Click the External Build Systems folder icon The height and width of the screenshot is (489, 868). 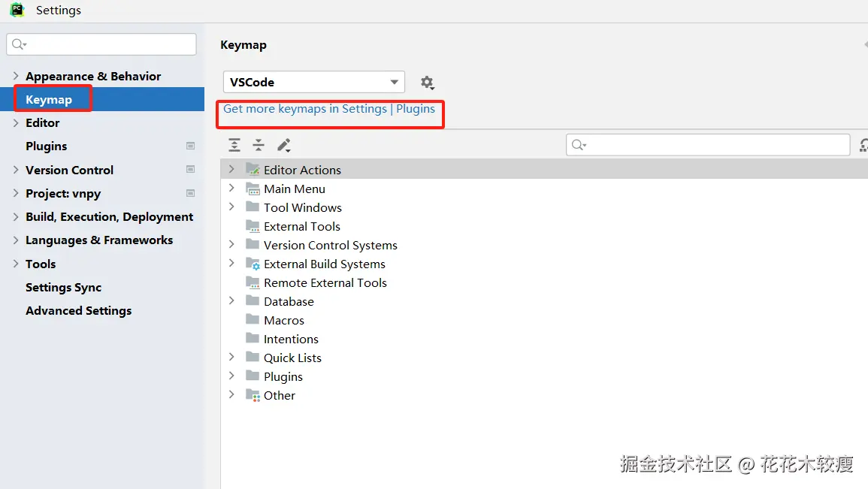pos(253,264)
